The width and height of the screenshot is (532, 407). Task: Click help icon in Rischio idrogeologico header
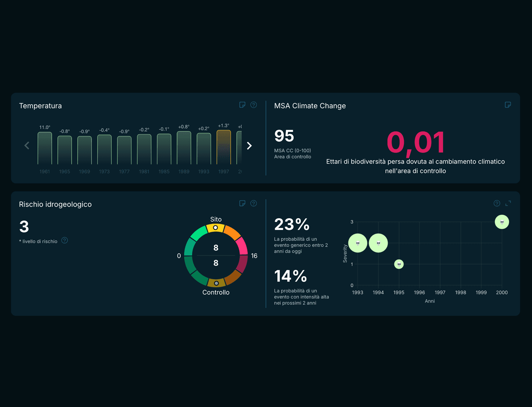[254, 203]
